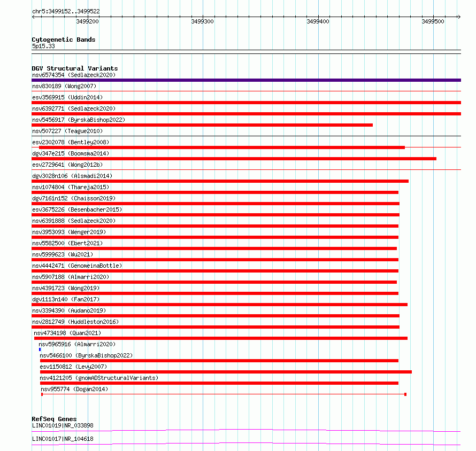Click the Cytogenetic Bands track title
Viewport: 476px width, 451px height.
[64, 40]
